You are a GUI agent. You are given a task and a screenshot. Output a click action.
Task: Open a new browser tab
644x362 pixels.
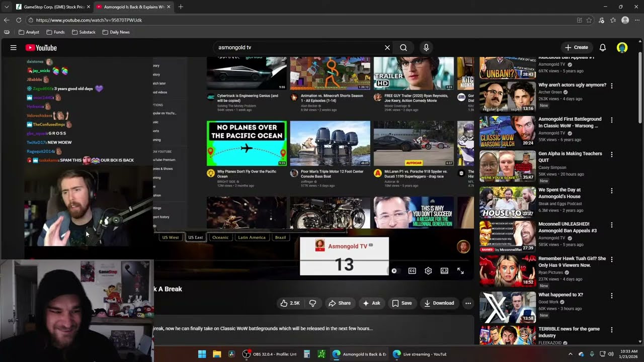[x=181, y=7]
